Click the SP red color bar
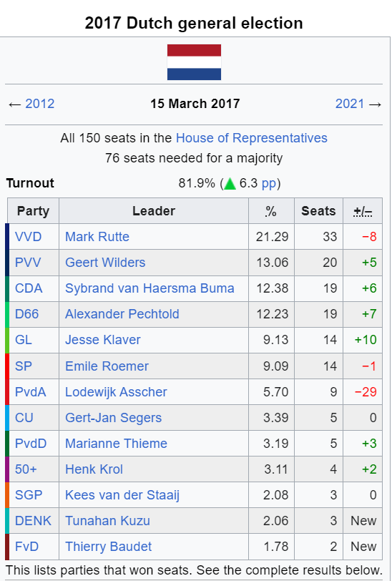 pos(7,366)
